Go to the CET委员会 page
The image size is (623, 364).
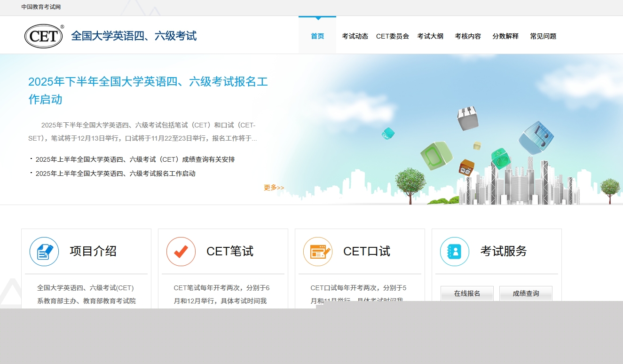(393, 36)
